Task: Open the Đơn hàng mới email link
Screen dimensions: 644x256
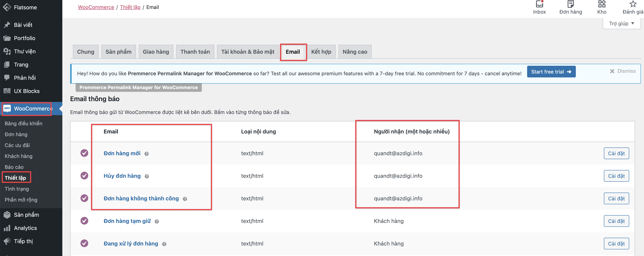Action: click(122, 153)
